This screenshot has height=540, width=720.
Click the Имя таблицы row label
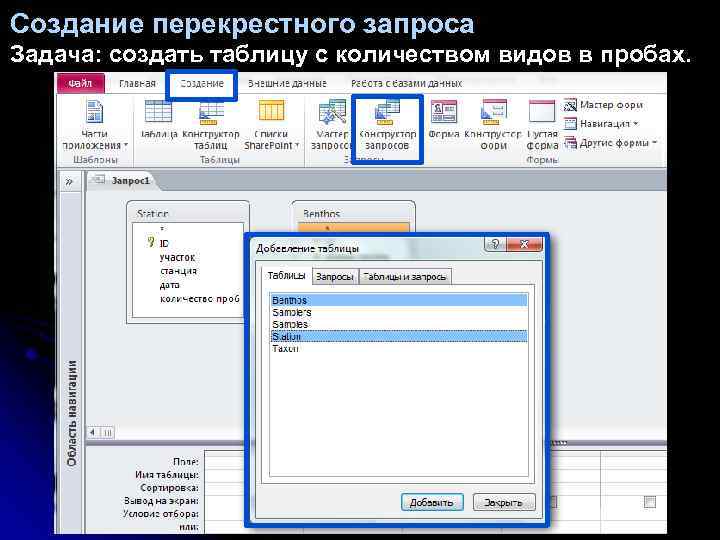click(x=167, y=474)
